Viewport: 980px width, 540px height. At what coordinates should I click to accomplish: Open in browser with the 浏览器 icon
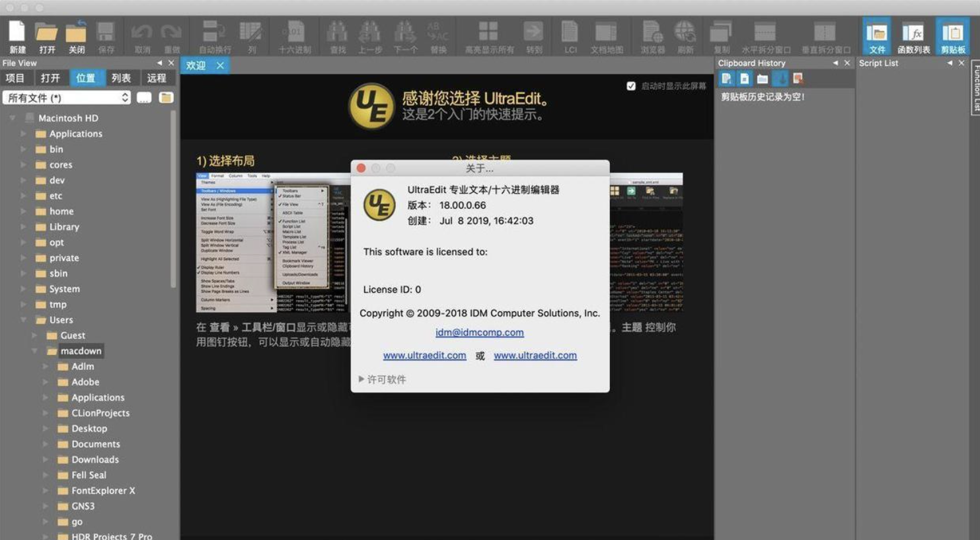click(652, 32)
